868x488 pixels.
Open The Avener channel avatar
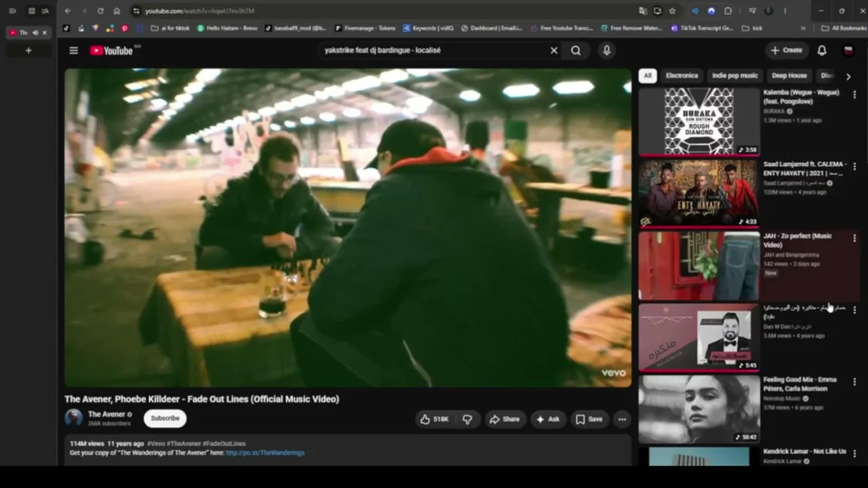tap(73, 418)
